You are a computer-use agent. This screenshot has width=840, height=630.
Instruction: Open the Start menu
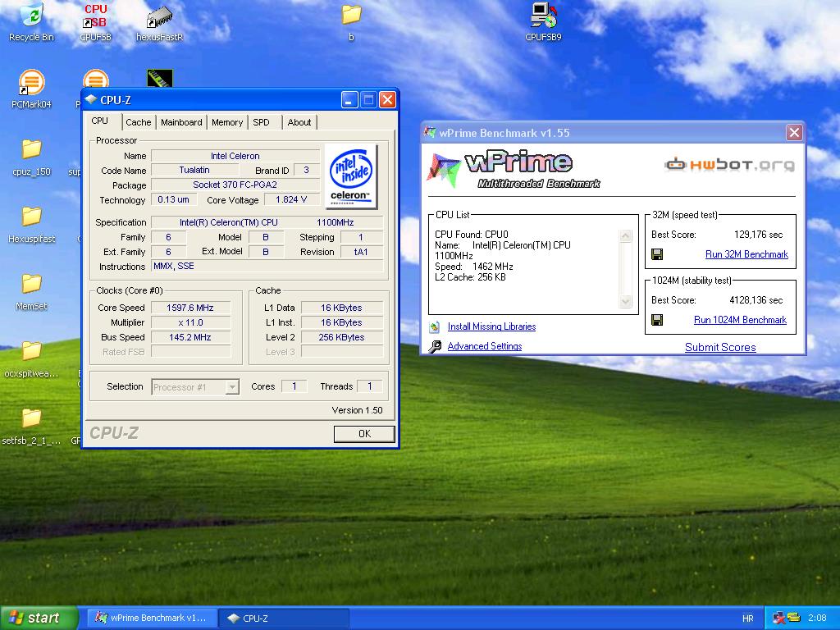(x=39, y=619)
